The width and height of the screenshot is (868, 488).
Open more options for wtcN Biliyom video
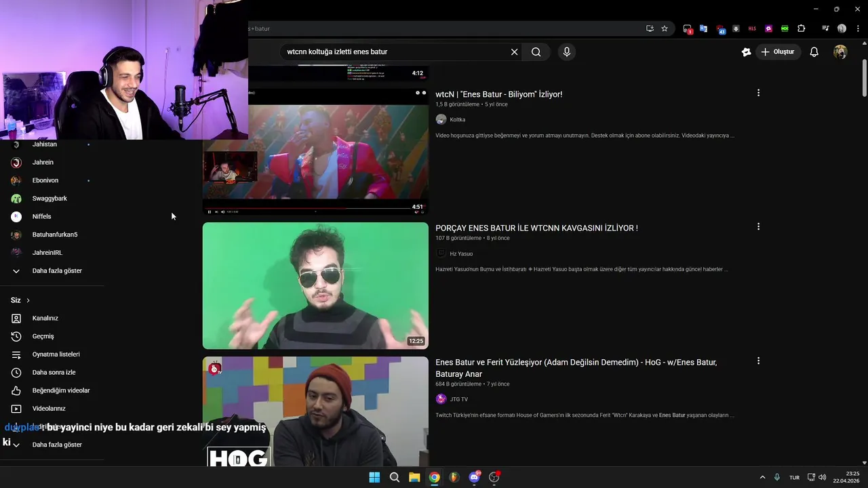pos(758,93)
